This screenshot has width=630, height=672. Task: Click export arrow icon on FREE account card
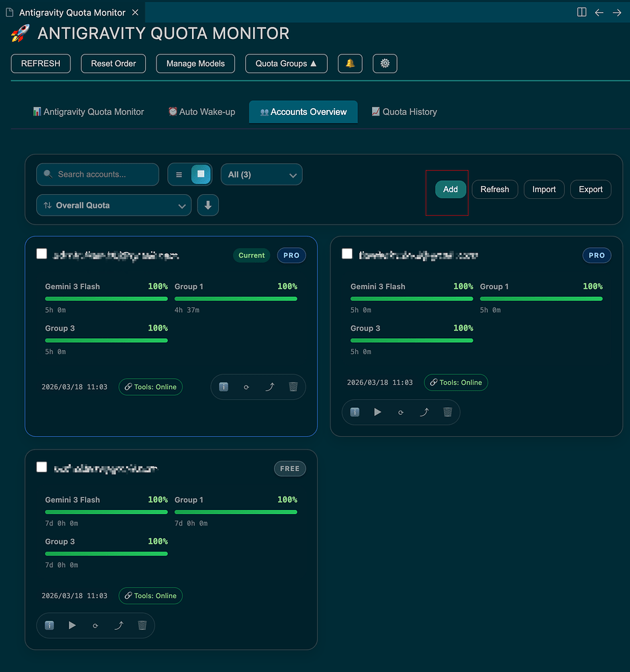pos(119,625)
